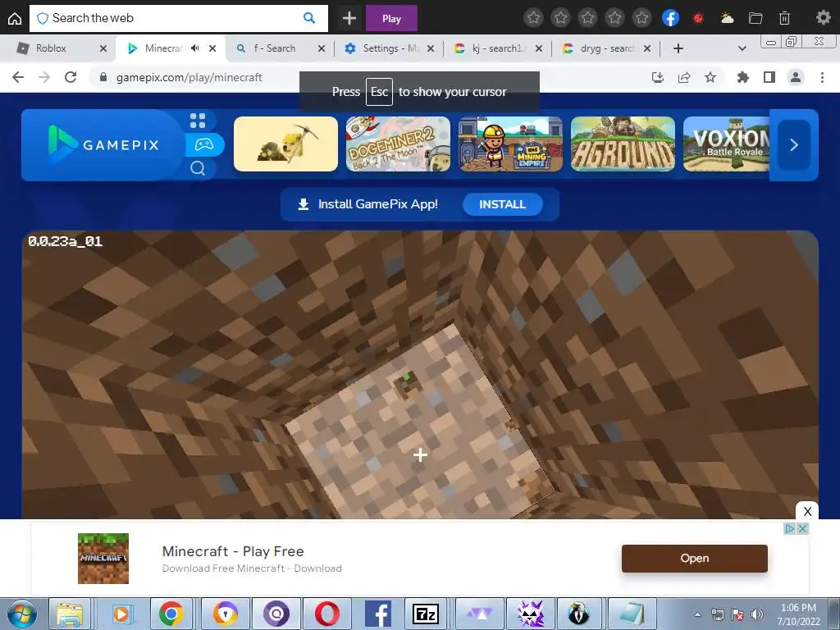Open the Voxiom Battle Royale thumbnail
Image resolution: width=840 pixels, height=630 pixels.
point(727,144)
